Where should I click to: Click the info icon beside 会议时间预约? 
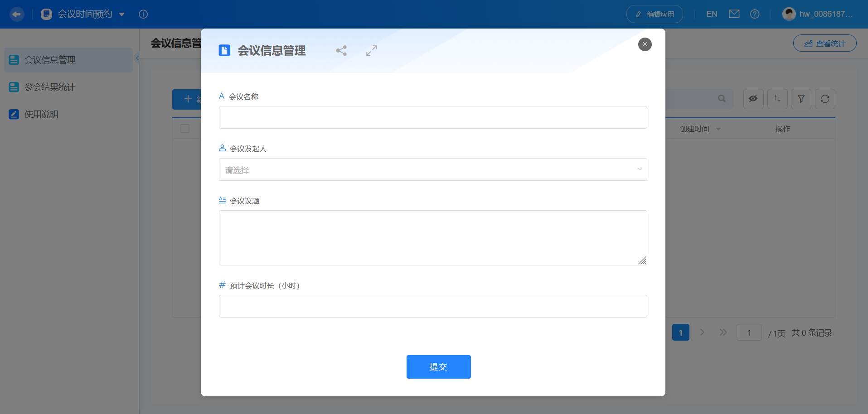coord(143,14)
